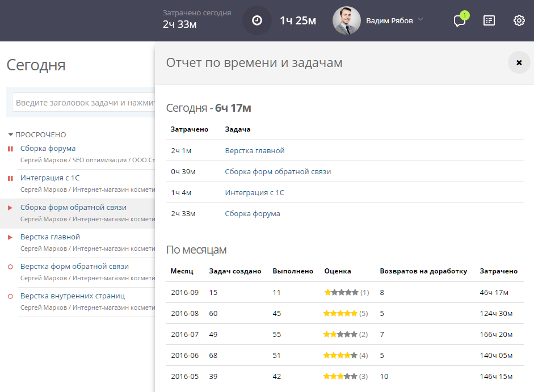Mark Верстка внутренних страниц task complete

[x=10, y=296]
